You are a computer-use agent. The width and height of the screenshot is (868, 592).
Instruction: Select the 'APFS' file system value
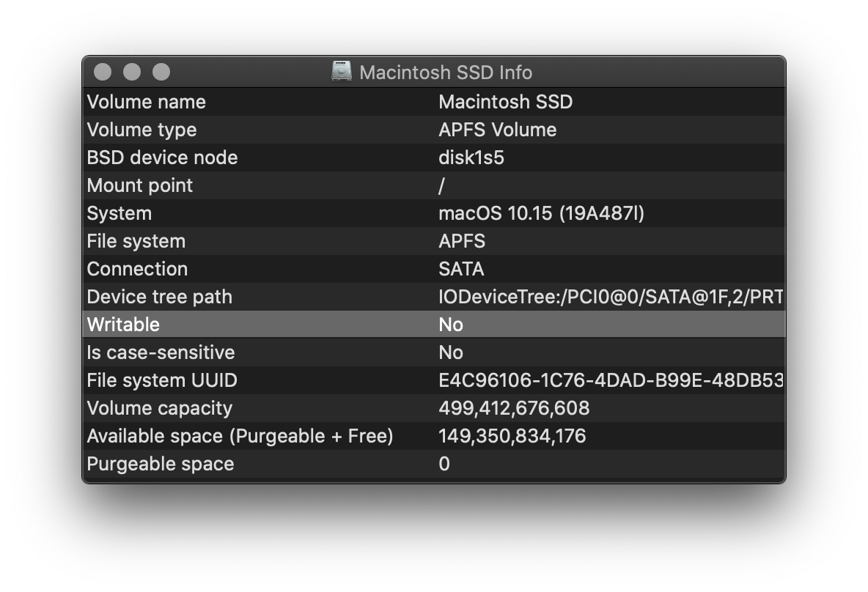pyautogui.click(x=462, y=241)
